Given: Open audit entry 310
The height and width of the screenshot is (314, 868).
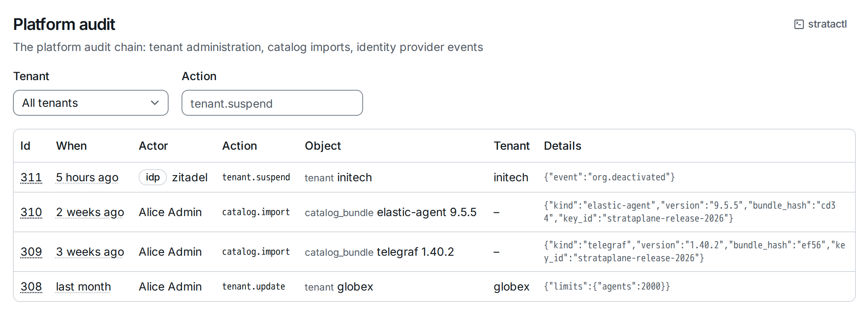Looking at the screenshot, I should point(31,212).
